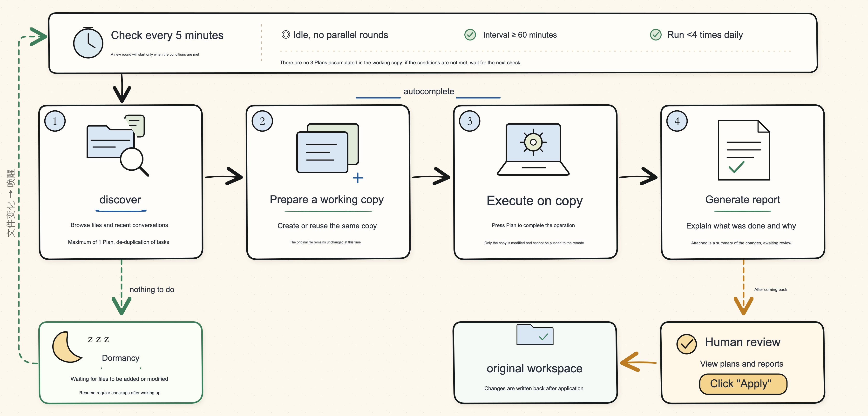This screenshot has width=868, height=416.
Task: Click the "discover" heading
Action: [120, 200]
